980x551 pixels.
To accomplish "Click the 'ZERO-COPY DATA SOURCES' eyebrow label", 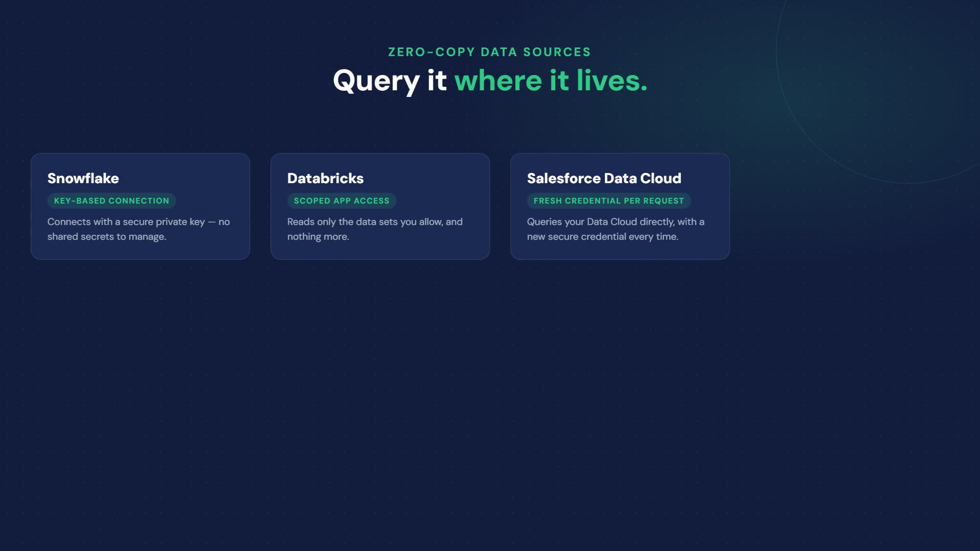I will 489,52.
